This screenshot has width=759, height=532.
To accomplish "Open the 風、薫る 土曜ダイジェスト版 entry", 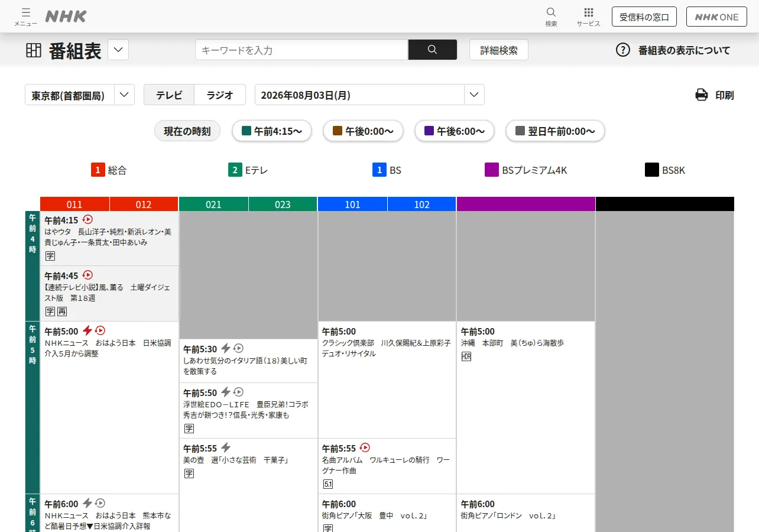I will [109, 294].
